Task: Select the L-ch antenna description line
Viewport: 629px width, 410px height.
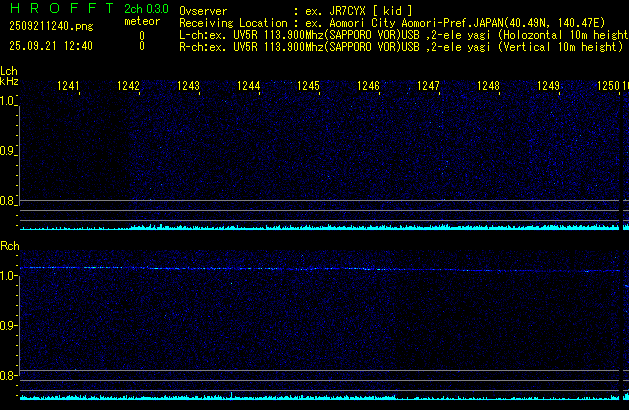Action: pyautogui.click(x=400, y=34)
